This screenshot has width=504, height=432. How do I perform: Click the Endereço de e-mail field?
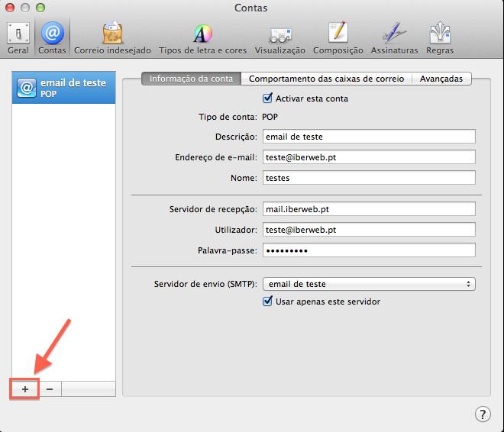(368, 156)
